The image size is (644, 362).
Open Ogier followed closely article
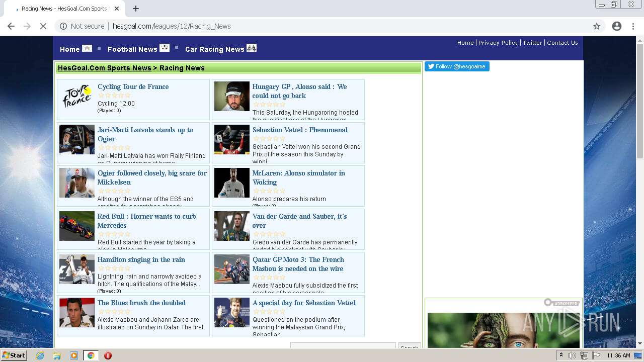tap(152, 177)
